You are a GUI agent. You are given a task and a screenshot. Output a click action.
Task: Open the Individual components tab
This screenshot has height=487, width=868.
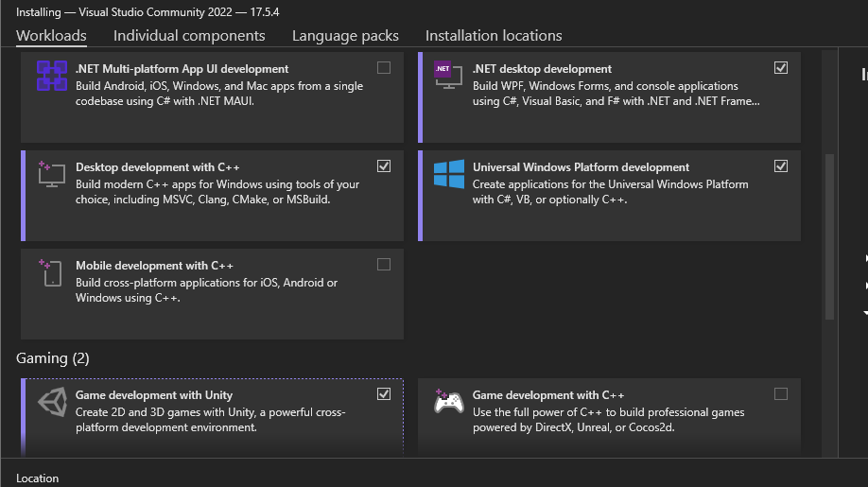pyautogui.click(x=189, y=35)
